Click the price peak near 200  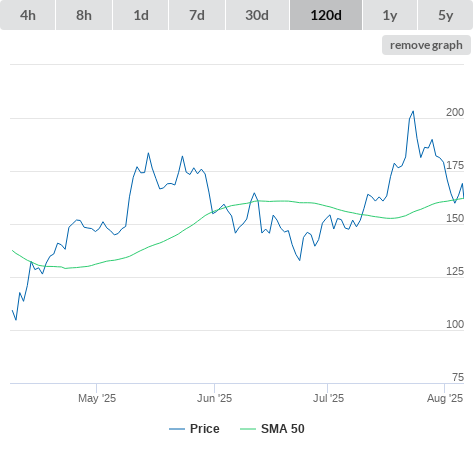tap(413, 112)
